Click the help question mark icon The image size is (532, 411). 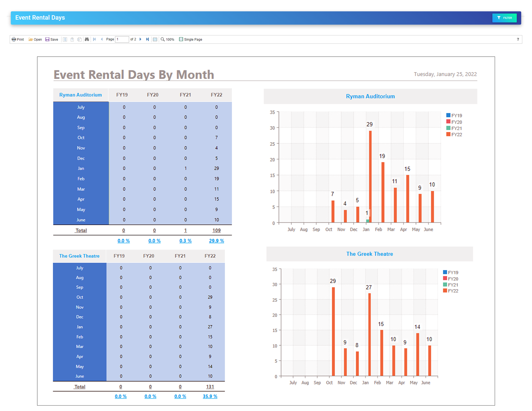click(518, 39)
